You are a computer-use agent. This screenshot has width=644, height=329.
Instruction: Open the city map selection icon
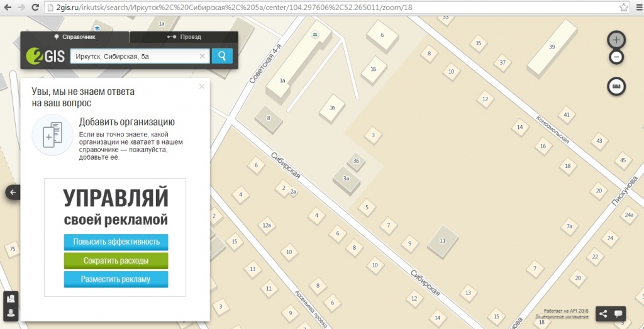11,298
